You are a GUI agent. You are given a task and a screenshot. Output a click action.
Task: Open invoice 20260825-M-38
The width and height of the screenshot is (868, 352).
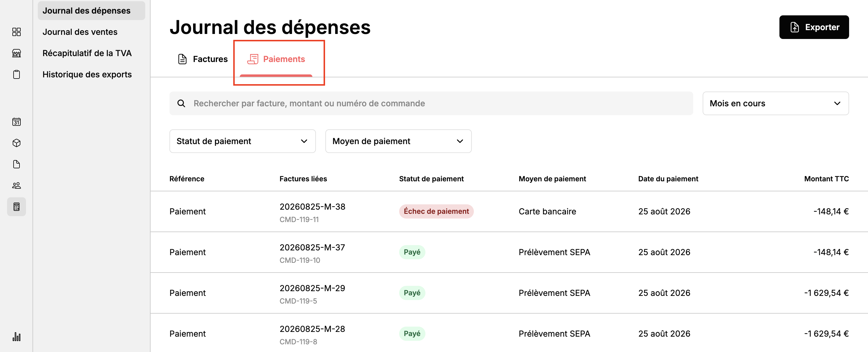(x=312, y=207)
